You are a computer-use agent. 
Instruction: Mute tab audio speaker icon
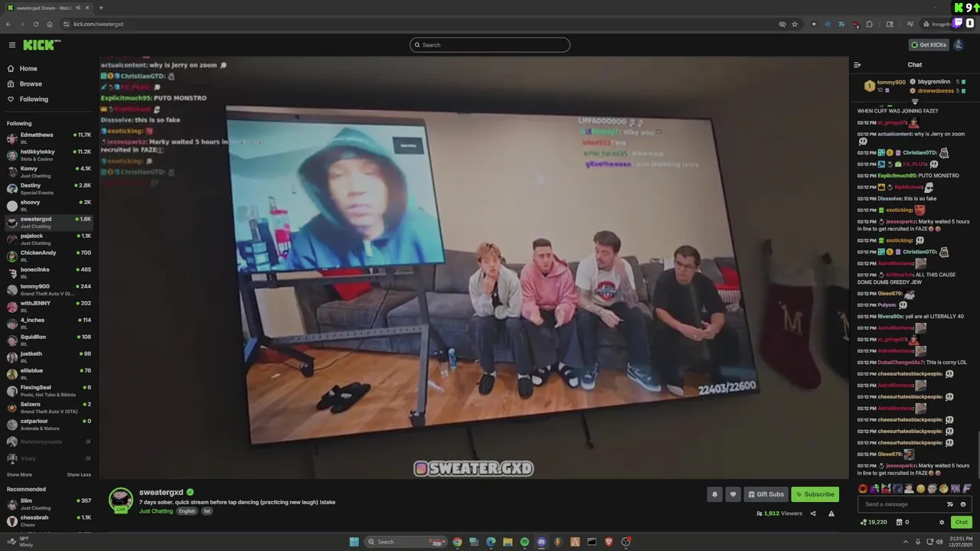(x=77, y=8)
